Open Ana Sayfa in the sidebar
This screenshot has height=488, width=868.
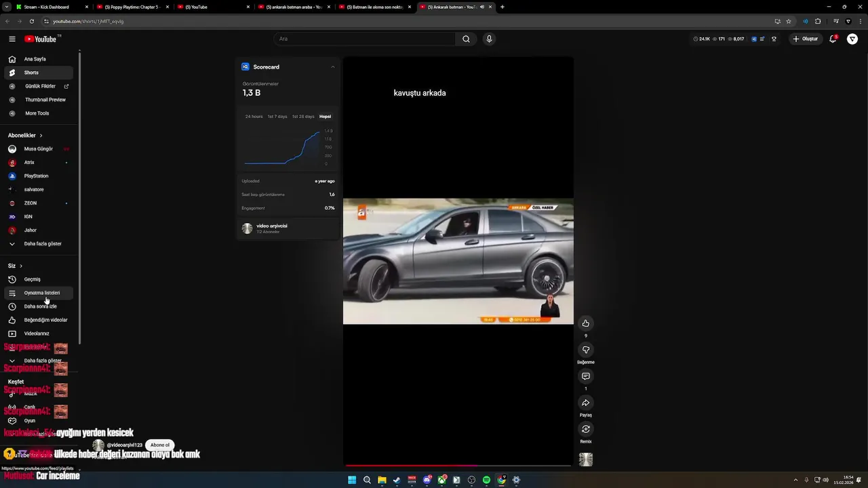[39, 59]
